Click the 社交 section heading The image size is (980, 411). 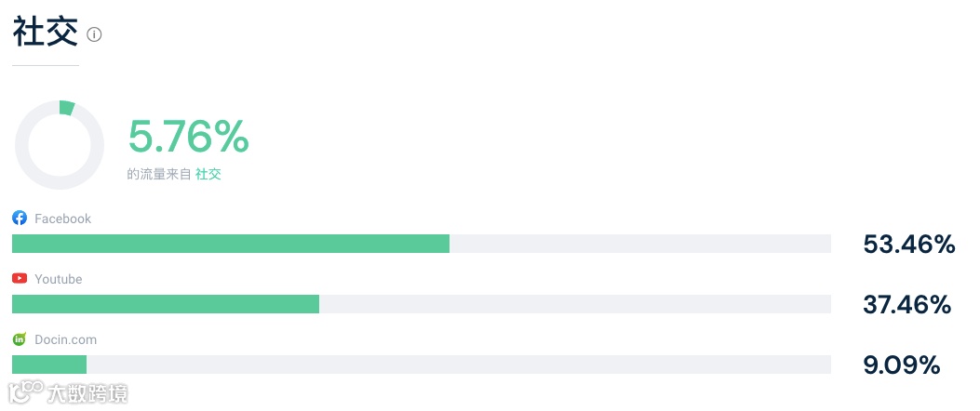45,33
